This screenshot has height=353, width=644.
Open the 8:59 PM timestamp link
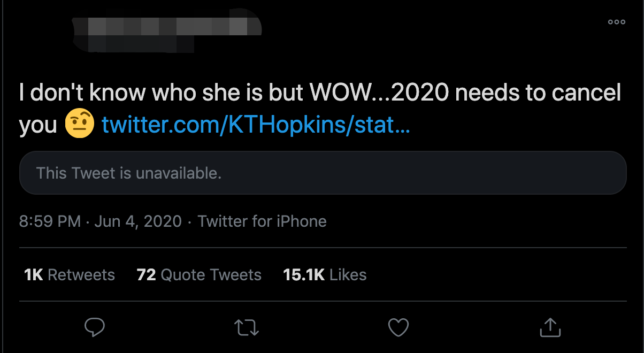pos(50,221)
